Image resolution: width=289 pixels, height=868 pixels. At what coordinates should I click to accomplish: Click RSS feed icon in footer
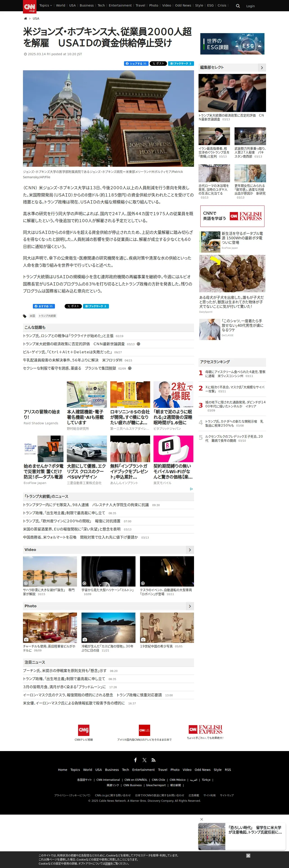click(154, 760)
